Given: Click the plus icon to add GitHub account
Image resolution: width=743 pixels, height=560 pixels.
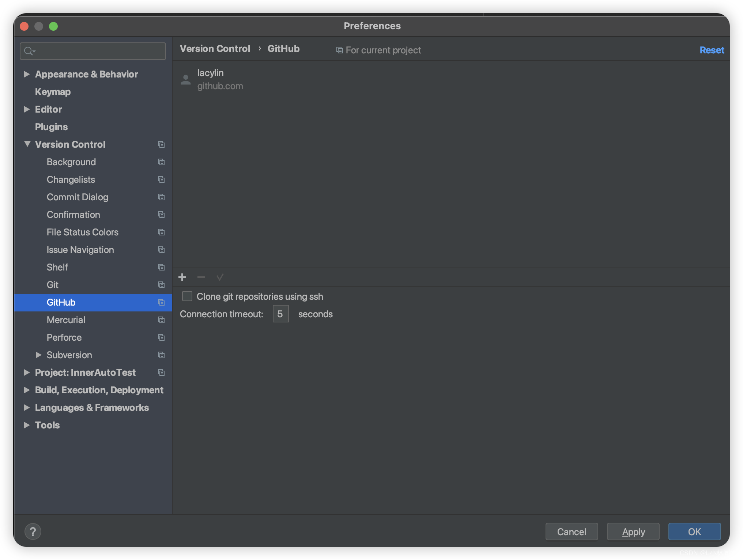Looking at the screenshot, I should (x=182, y=277).
